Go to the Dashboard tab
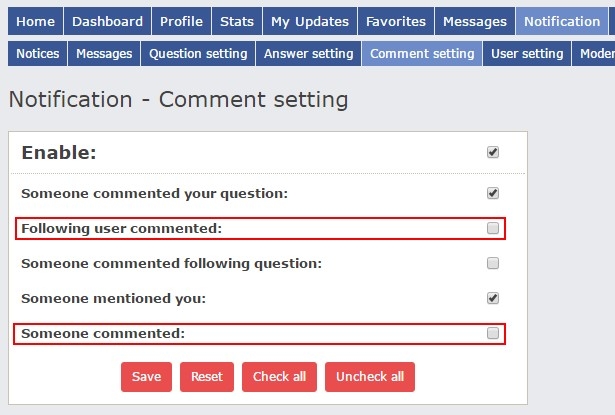Viewport: 615px width, 415px height. coord(107,21)
